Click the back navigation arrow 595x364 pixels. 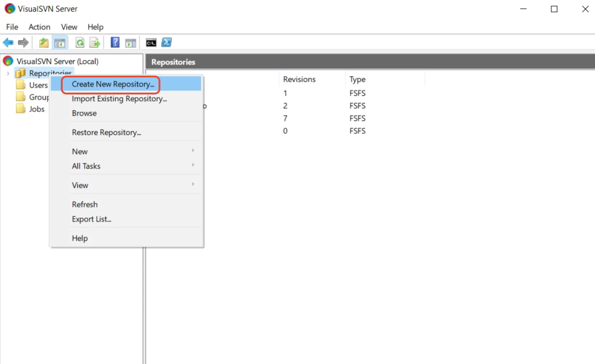(8, 42)
